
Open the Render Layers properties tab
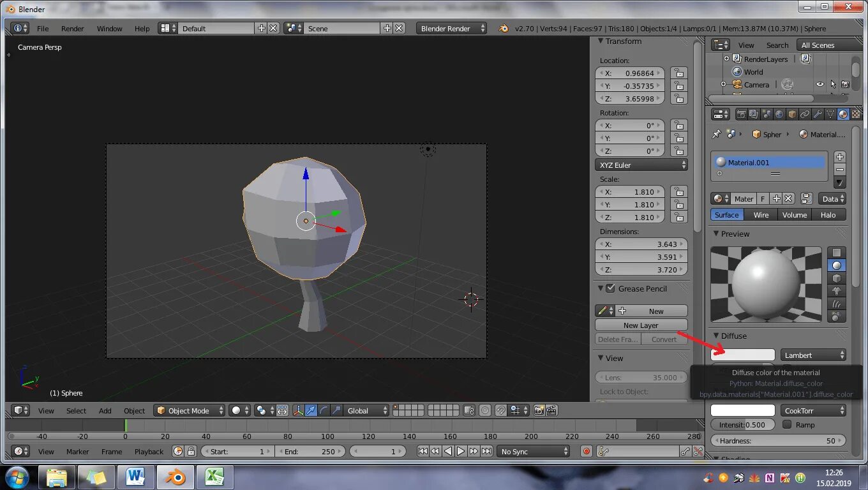pos(754,115)
